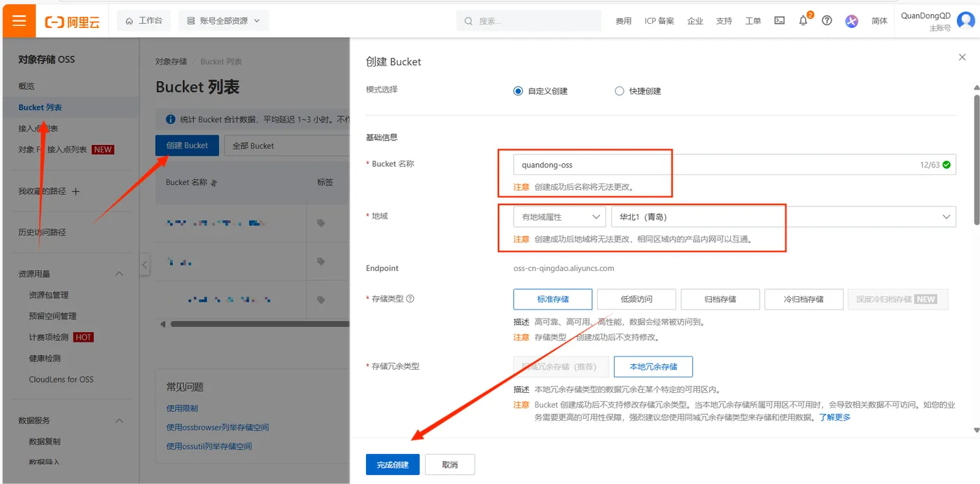Click the colorful AI assistant icon
The width and height of the screenshot is (980, 484).
[851, 21]
